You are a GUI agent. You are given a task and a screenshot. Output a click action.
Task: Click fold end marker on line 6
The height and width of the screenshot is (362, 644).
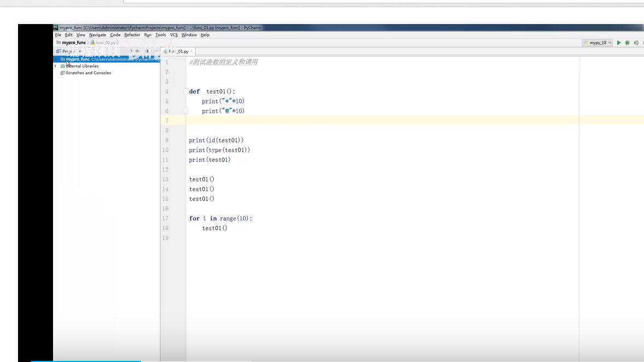(186, 110)
